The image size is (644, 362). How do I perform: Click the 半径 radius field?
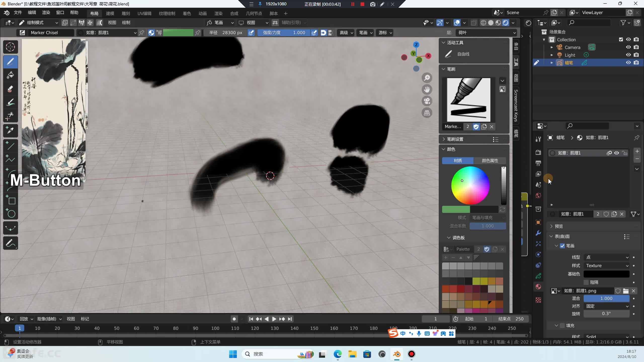(225, 33)
